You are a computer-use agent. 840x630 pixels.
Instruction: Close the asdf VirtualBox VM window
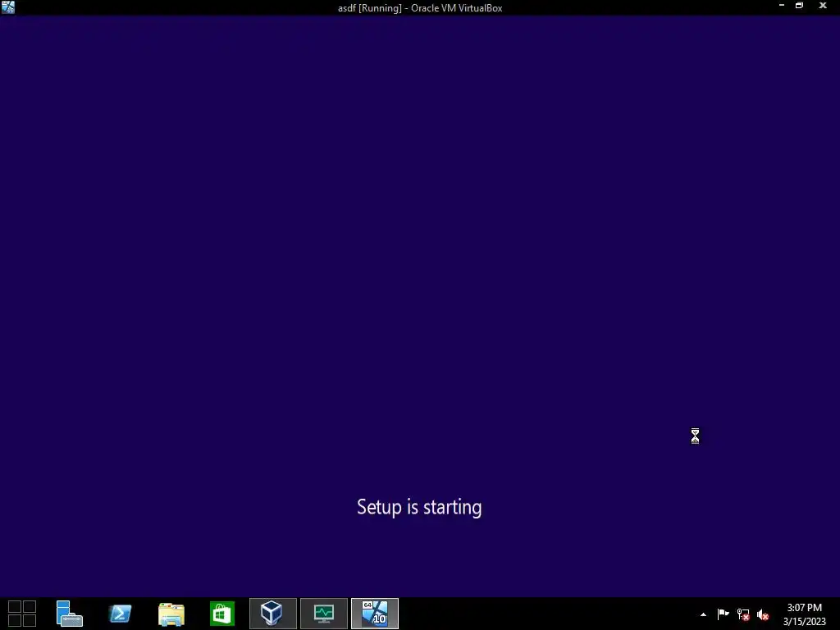tap(823, 6)
